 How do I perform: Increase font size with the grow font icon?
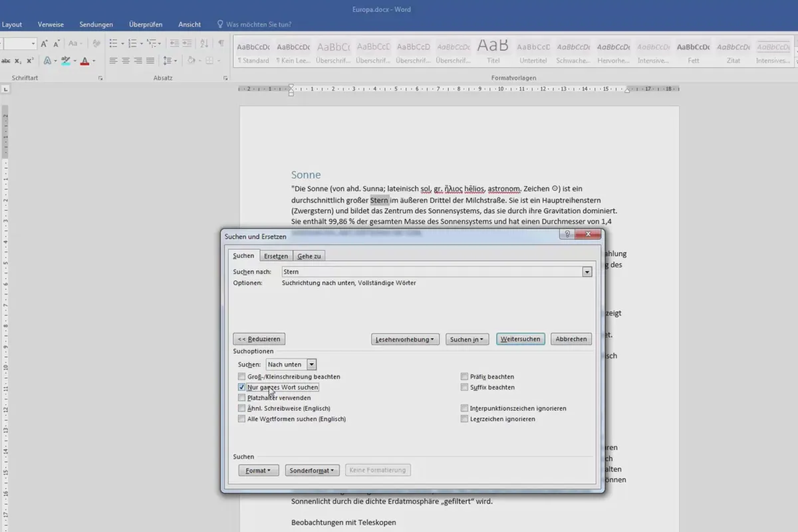click(x=44, y=43)
